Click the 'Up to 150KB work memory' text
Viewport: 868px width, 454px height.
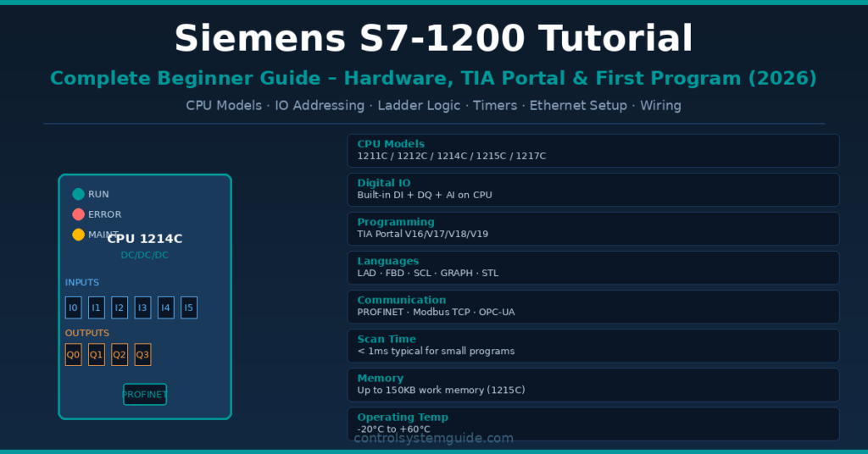click(441, 390)
